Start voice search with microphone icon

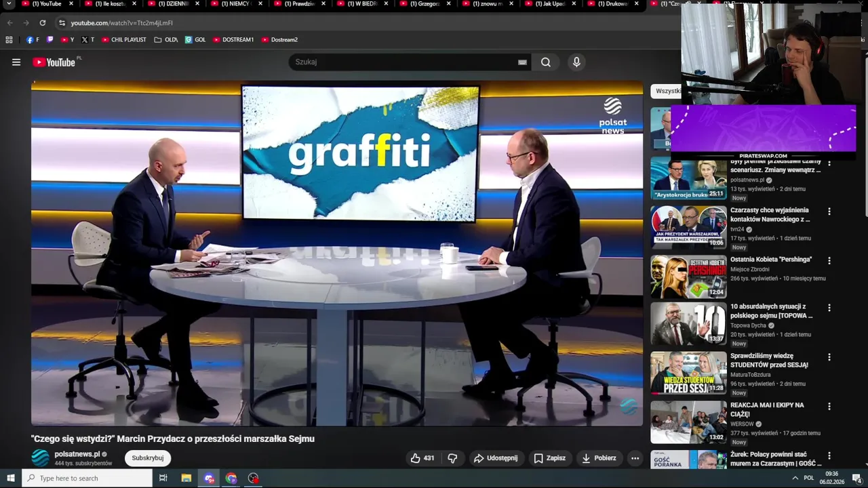tap(576, 62)
